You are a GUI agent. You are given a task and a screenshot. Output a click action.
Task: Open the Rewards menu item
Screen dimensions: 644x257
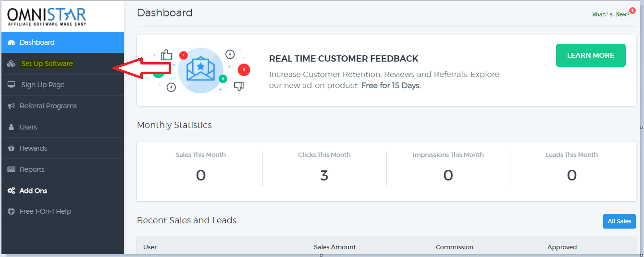coord(62,148)
